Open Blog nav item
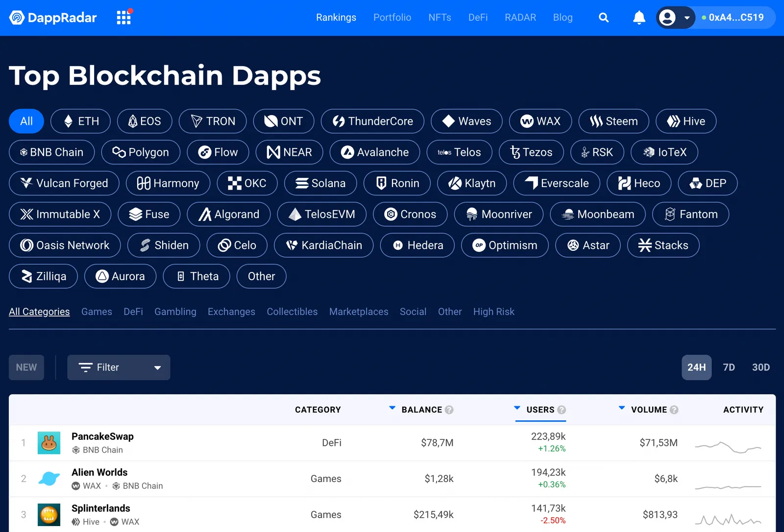This screenshot has height=532, width=784. [x=563, y=18]
